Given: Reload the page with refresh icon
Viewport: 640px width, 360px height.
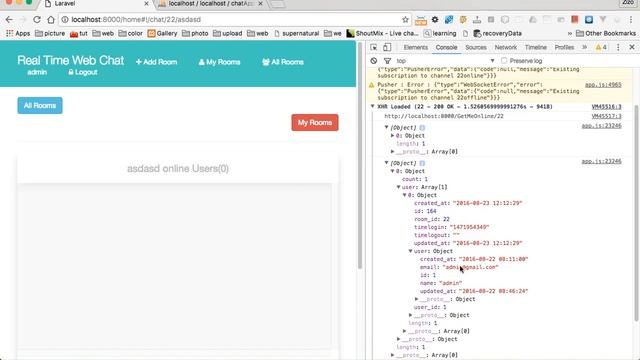Looking at the screenshot, I should pos(37,20).
